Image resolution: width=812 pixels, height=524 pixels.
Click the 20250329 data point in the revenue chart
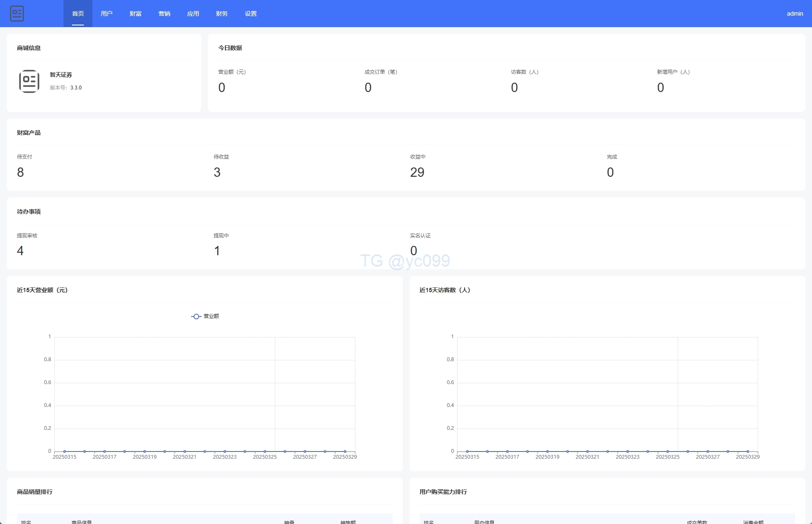point(345,452)
